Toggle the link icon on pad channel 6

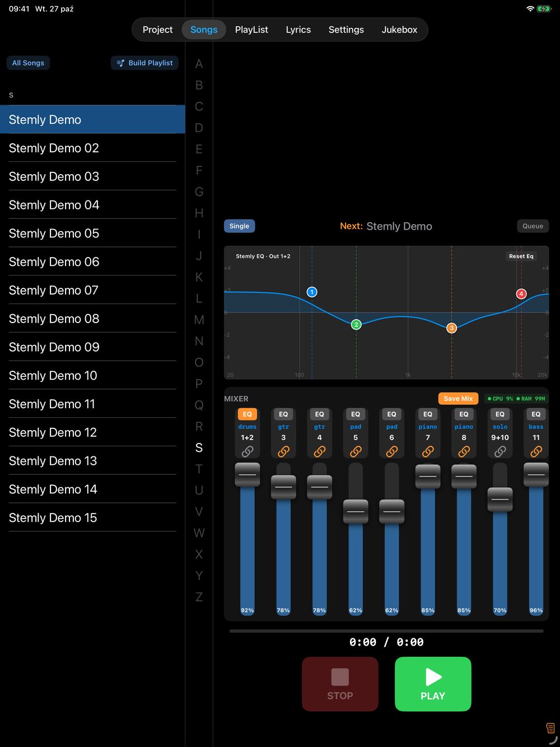pyautogui.click(x=391, y=451)
